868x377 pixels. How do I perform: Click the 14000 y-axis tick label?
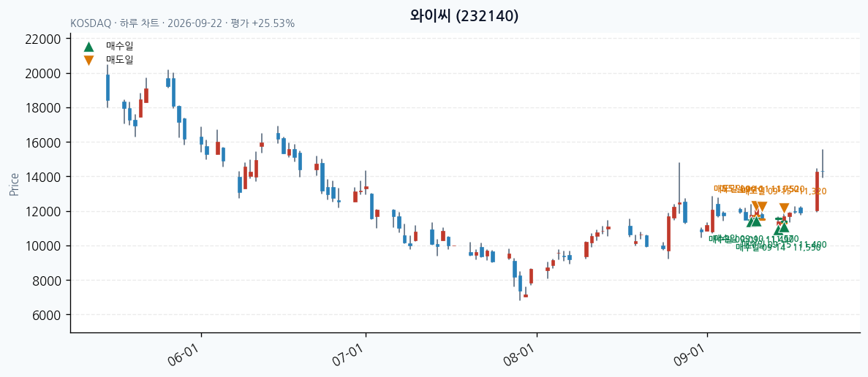click(x=43, y=177)
